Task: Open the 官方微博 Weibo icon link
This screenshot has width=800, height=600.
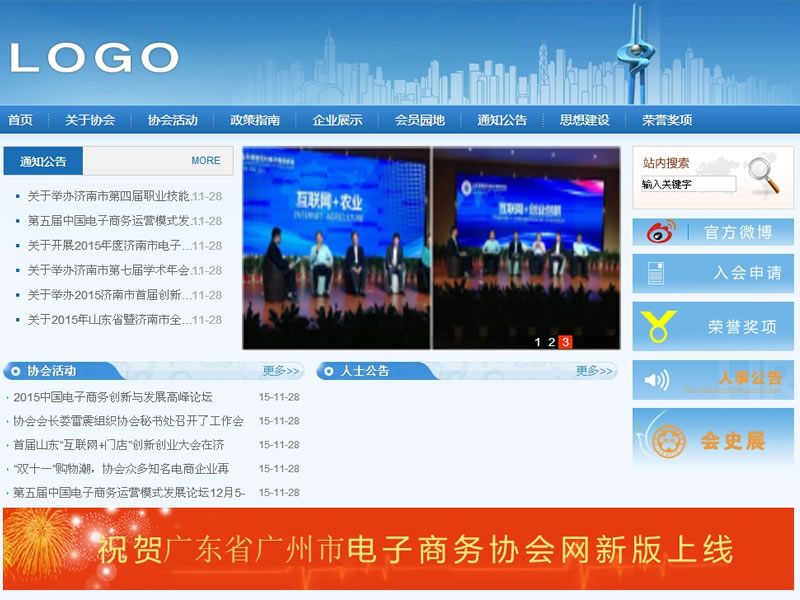Action: point(659,232)
